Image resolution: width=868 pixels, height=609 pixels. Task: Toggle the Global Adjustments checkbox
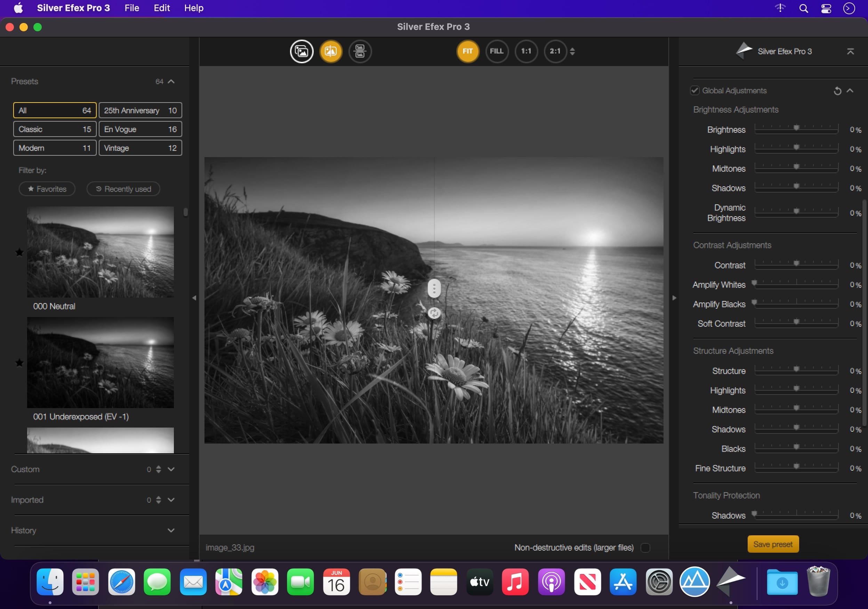click(694, 91)
